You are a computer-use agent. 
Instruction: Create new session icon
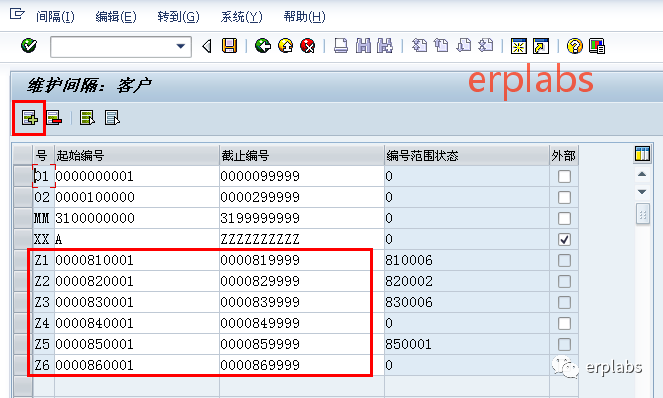point(519,46)
